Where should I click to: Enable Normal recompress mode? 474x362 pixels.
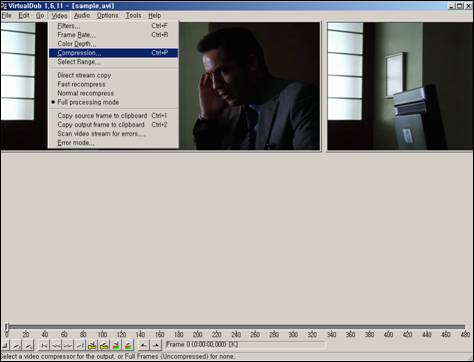pos(113,93)
